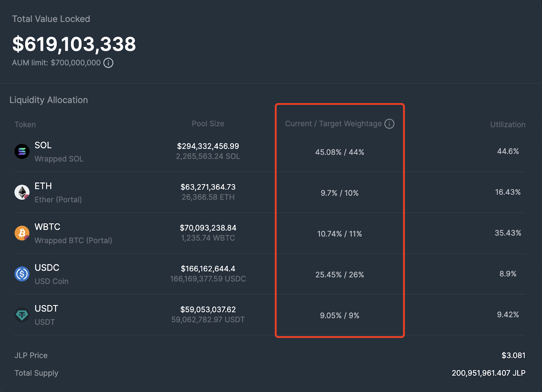This screenshot has width=542, height=392.
Task: Click the AUM limit info icon
Action: 108,63
